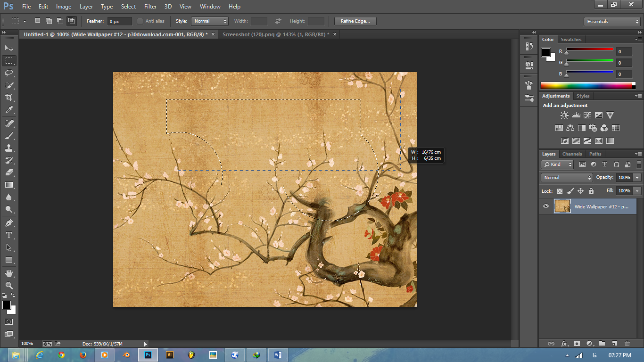Open the Filter menu
Screen dimensions: 644x362
pyautogui.click(x=150, y=7)
